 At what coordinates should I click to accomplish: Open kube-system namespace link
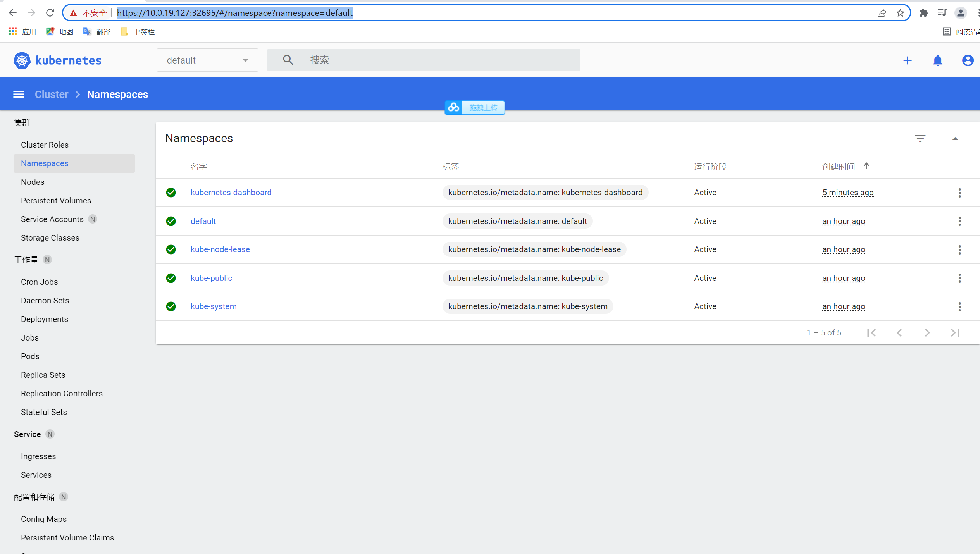tap(214, 306)
